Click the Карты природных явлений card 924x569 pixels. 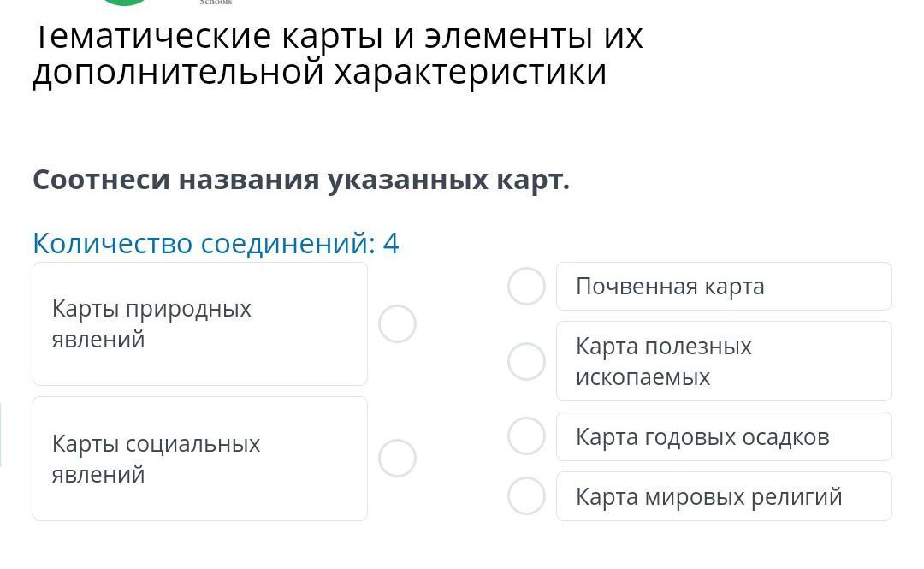click(x=200, y=324)
